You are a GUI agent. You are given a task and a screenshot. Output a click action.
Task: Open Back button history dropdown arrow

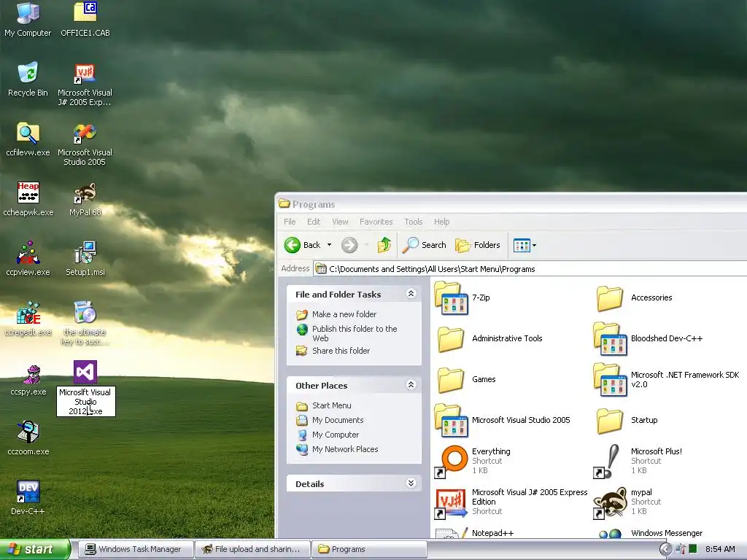[x=329, y=245]
